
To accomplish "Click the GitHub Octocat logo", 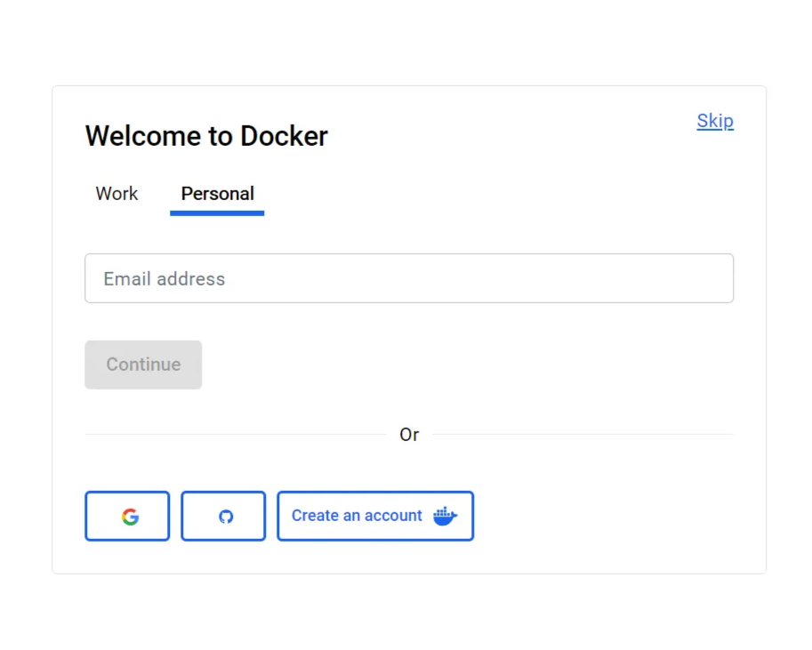I will (x=226, y=517).
